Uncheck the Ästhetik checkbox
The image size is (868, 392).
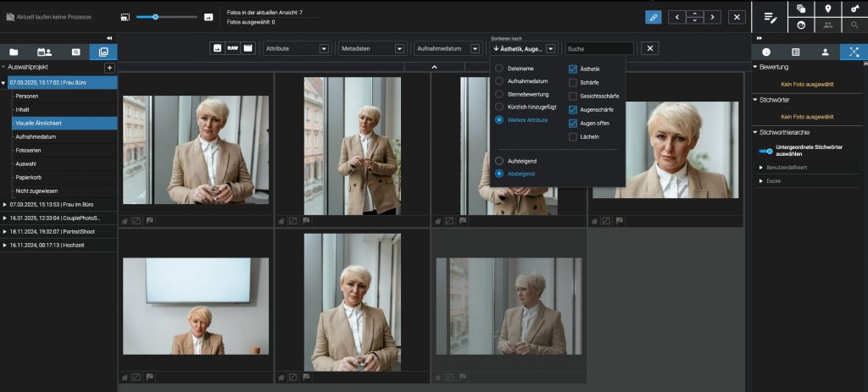click(x=573, y=69)
